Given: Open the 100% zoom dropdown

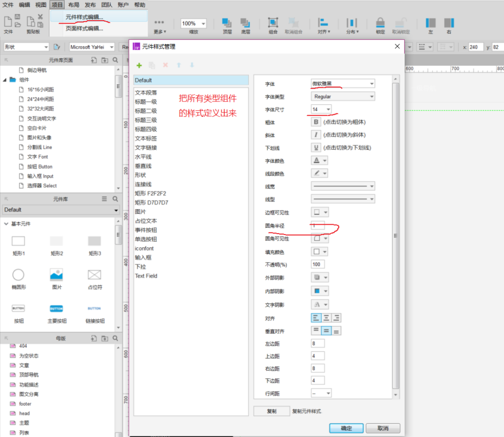Looking at the screenshot, I should coord(193,23).
